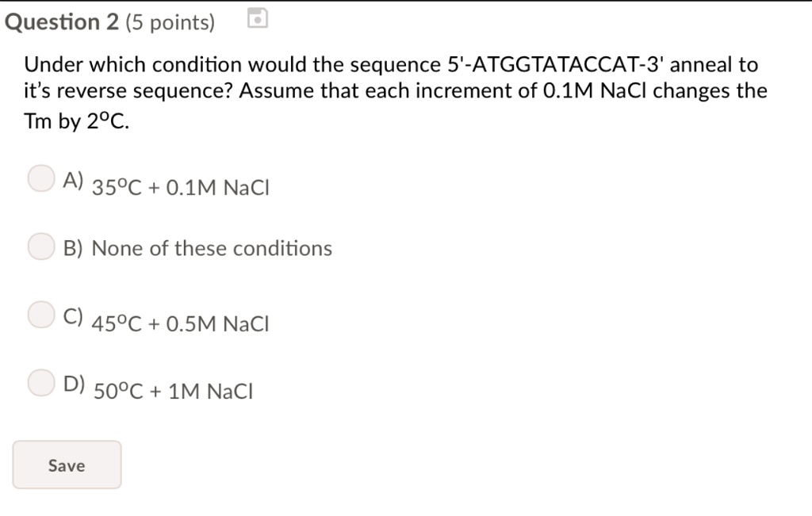Click the '50°C + 1M NaCl' answer text

174,392
